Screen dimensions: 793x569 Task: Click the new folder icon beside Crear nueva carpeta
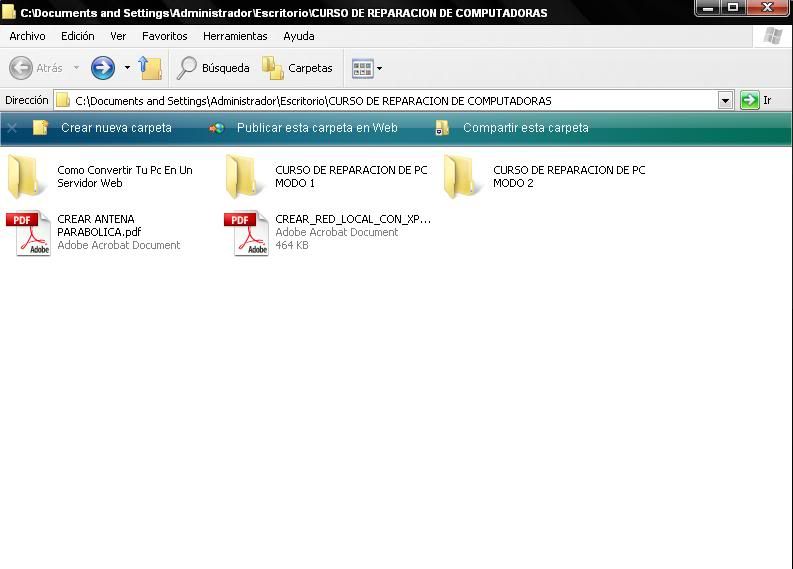[40, 128]
